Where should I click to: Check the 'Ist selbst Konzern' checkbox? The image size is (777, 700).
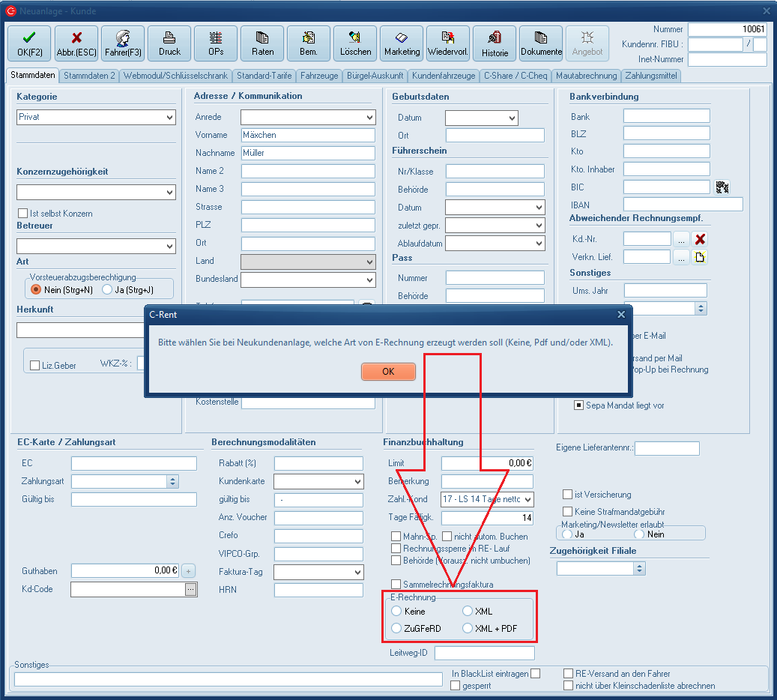pos(23,214)
